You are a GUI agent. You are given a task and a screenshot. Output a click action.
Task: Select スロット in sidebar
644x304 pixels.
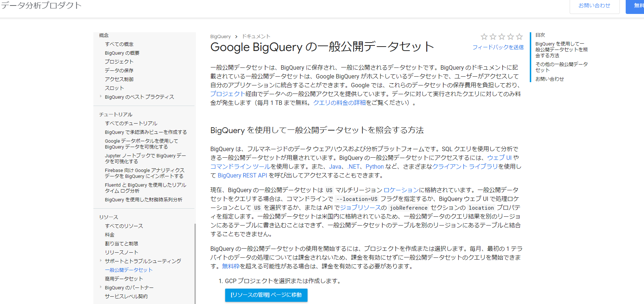click(114, 88)
